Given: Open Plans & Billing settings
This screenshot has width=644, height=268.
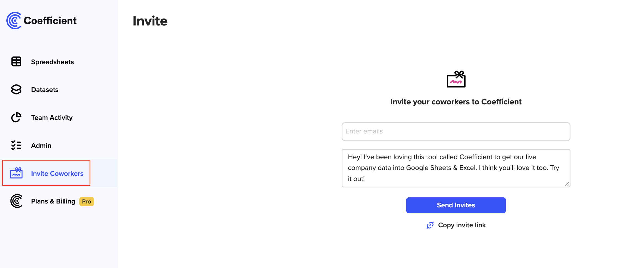Looking at the screenshot, I should tap(53, 201).
